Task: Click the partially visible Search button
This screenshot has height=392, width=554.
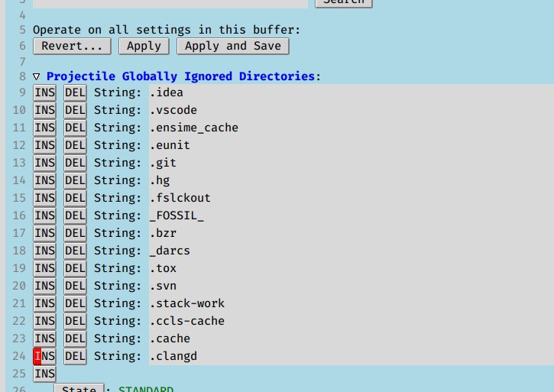Action: (x=344, y=3)
